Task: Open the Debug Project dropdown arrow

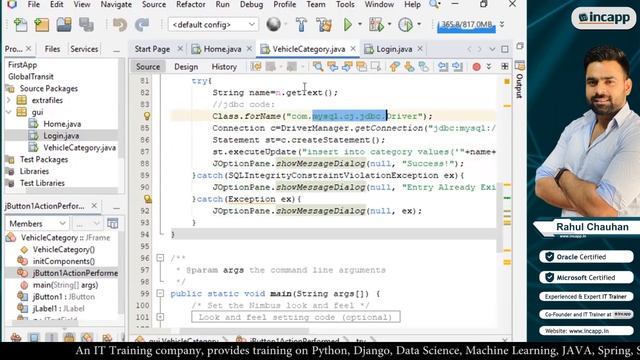Action: point(389,24)
